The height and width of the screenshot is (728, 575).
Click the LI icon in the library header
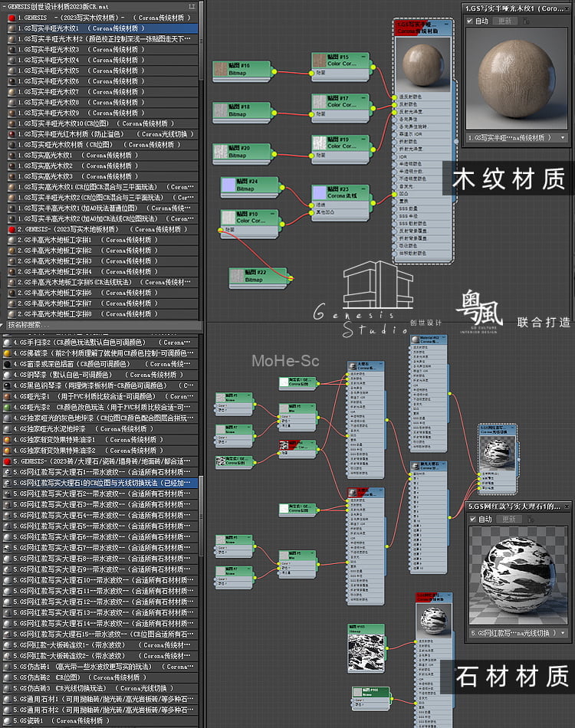click(x=192, y=6)
